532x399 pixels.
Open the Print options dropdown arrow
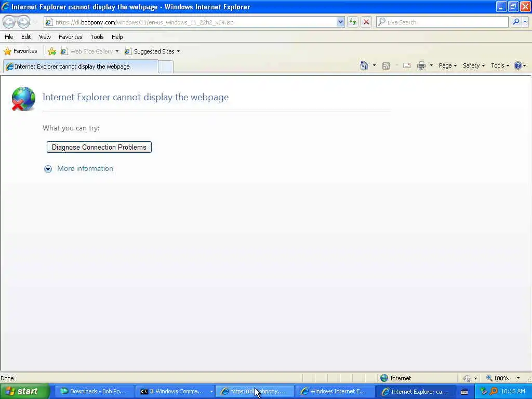coord(431,65)
